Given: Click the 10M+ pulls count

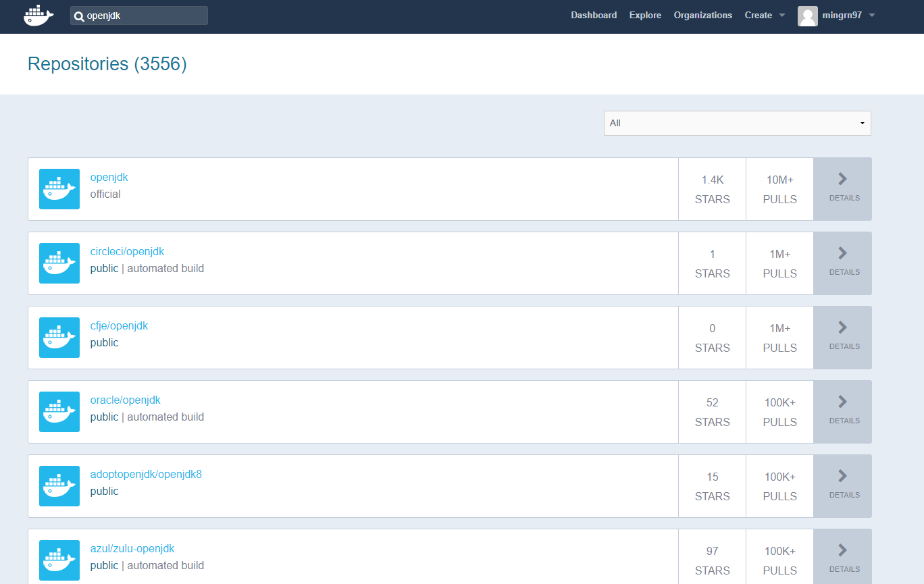Looking at the screenshot, I should (x=780, y=180).
